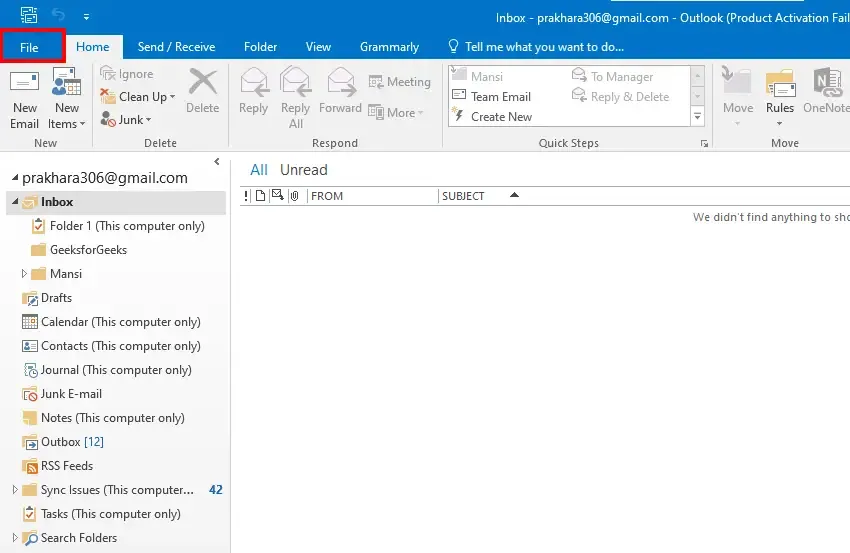Click the Delete X icon
This screenshot has height=553, width=850.
[x=203, y=82]
